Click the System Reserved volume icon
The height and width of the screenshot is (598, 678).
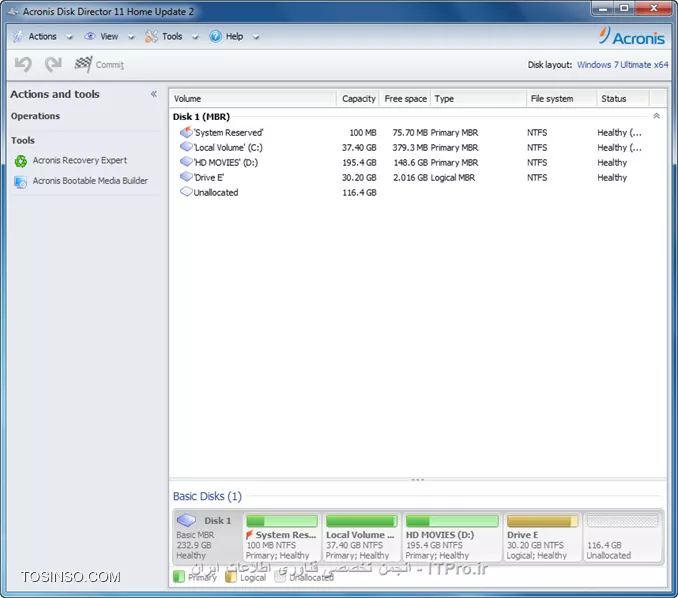[186, 132]
